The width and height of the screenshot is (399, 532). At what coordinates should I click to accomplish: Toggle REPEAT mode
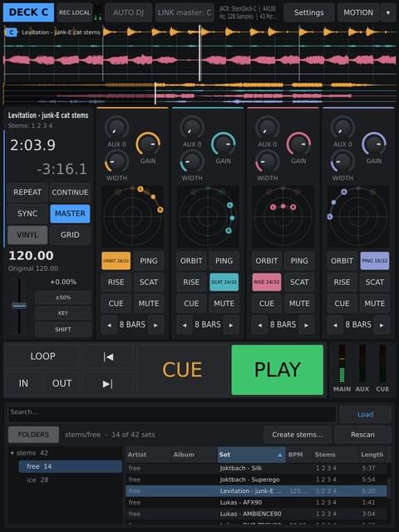pyautogui.click(x=27, y=192)
